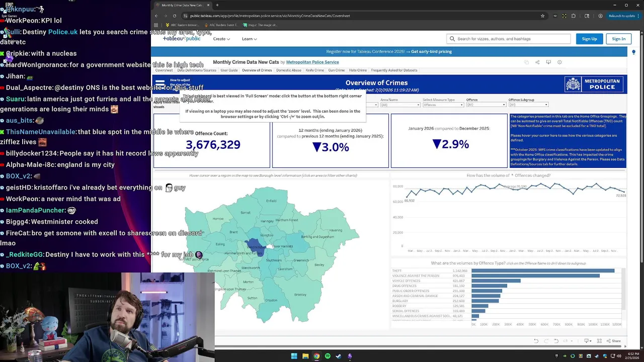Click the Get early-bird pricing link

point(432,51)
